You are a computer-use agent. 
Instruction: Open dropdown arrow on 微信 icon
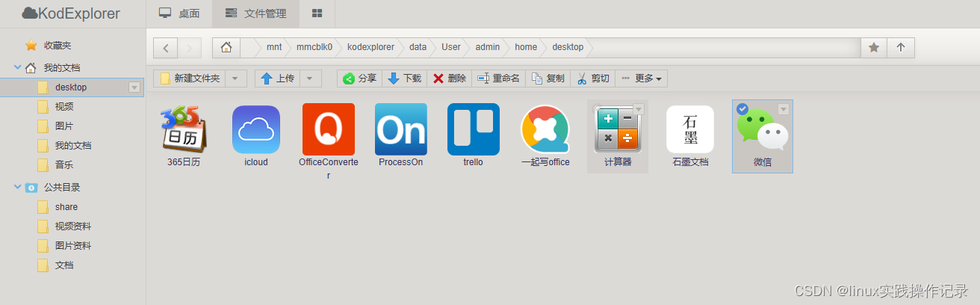(x=783, y=109)
